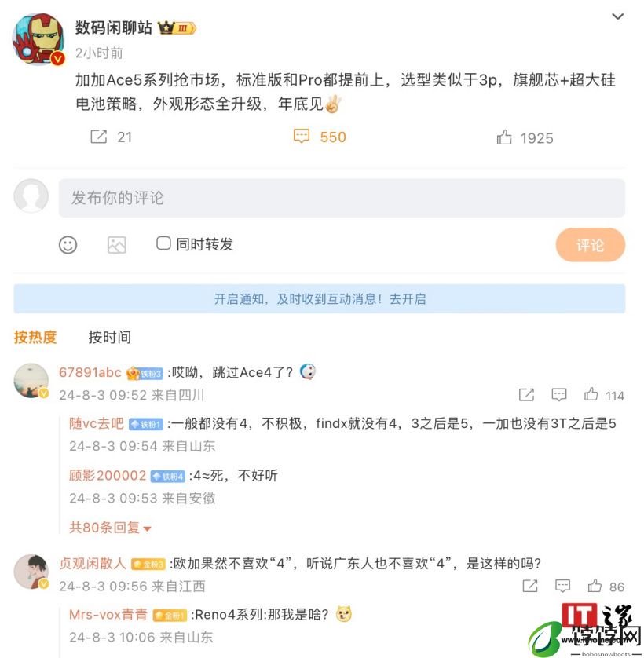Repost 67891abc's comment via the share icon

pyautogui.click(x=526, y=394)
